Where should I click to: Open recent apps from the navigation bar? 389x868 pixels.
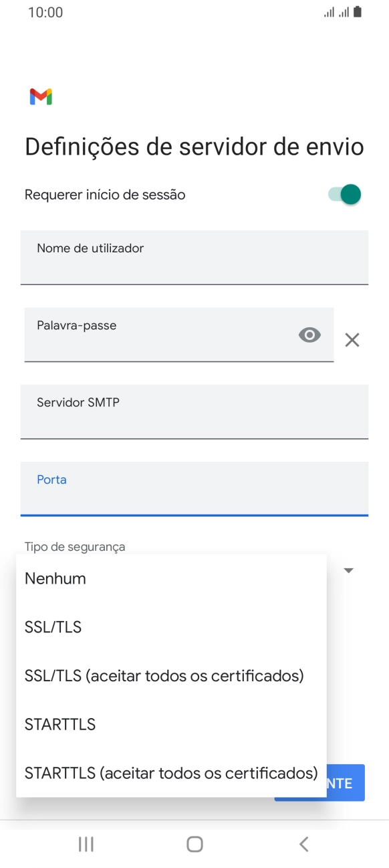coord(86,844)
